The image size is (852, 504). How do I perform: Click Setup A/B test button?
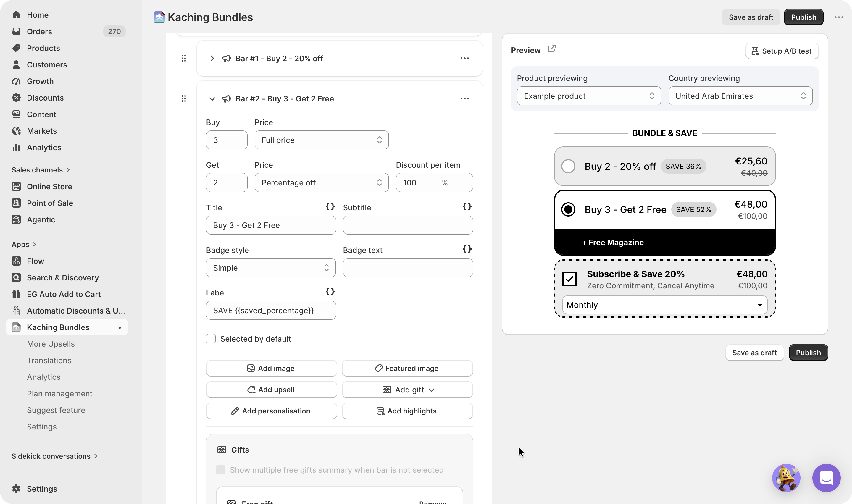pos(782,51)
